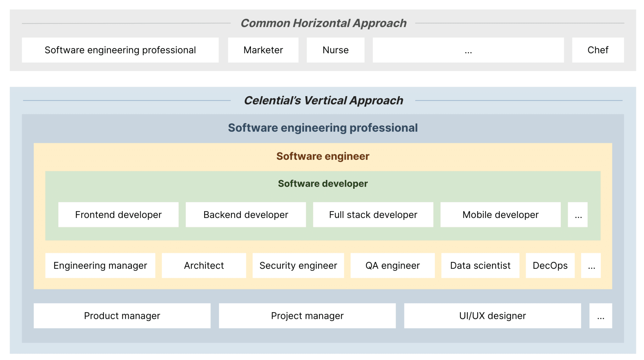Select the Software engineering professional box in horizontal approach
Viewport: 644px width, 360px height.
click(x=120, y=50)
